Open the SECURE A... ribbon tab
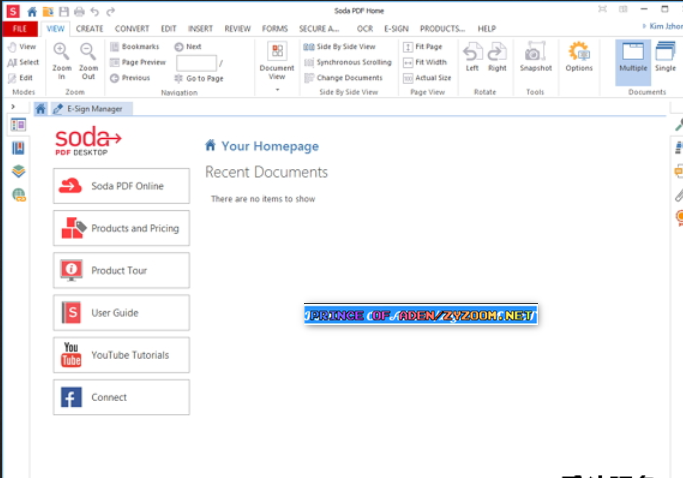Image resolution: width=683 pixels, height=478 pixels. point(319,29)
